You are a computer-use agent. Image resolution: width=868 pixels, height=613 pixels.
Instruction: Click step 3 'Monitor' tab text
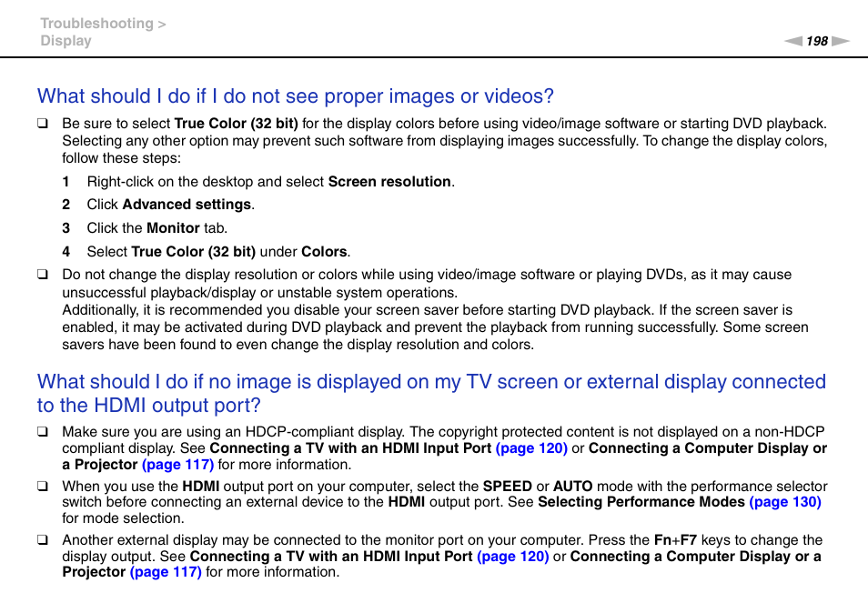click(x=173, y=228)
